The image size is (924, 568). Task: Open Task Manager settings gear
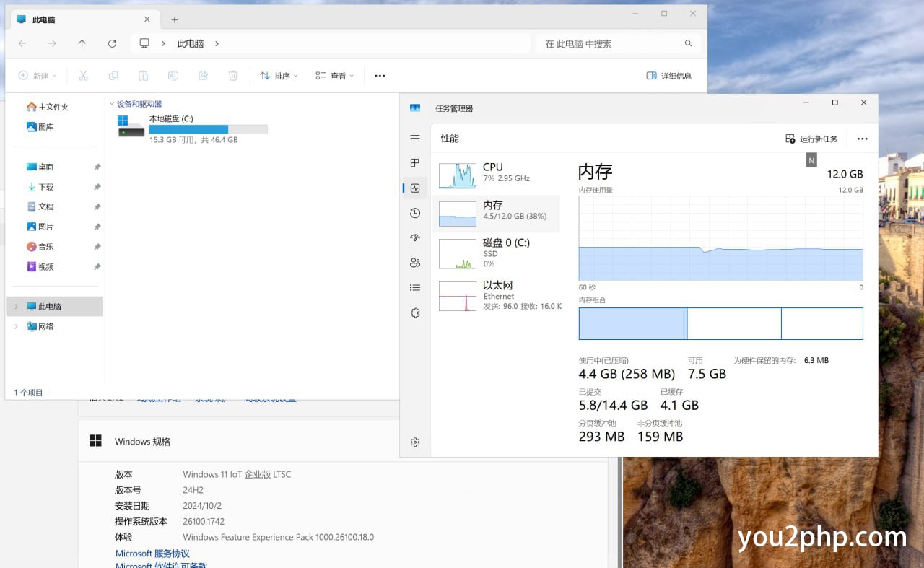pos(415,442)
